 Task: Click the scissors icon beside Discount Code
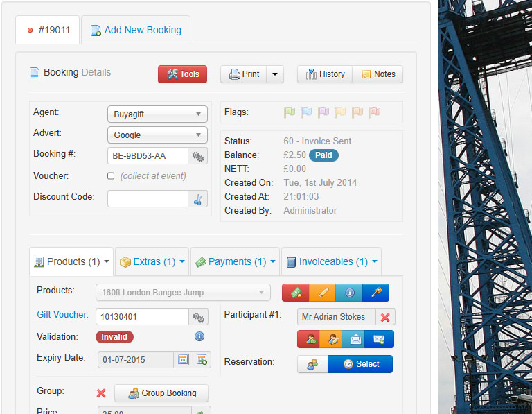click(198, 199)
